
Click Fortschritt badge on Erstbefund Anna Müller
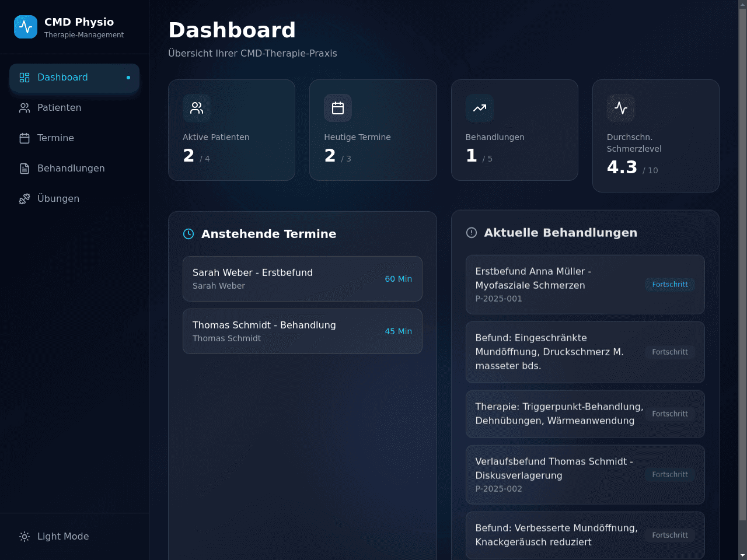[x=670, y=285]
